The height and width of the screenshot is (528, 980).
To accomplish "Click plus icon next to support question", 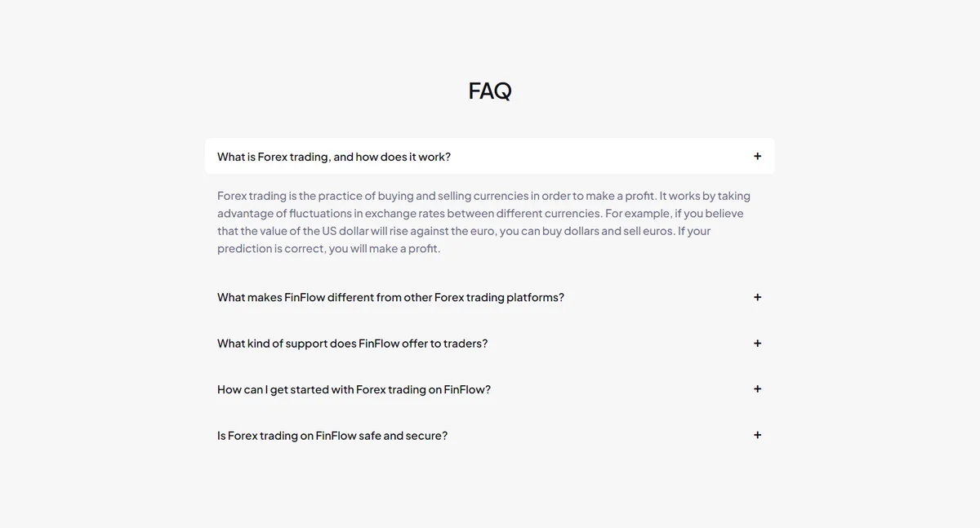I will [x=757, y=344].
